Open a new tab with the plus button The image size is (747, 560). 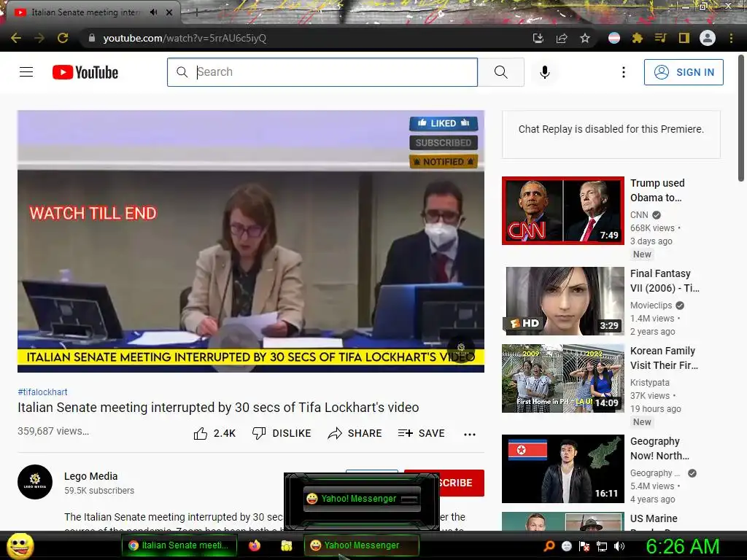pyautogui.click(x=196, y=13)
